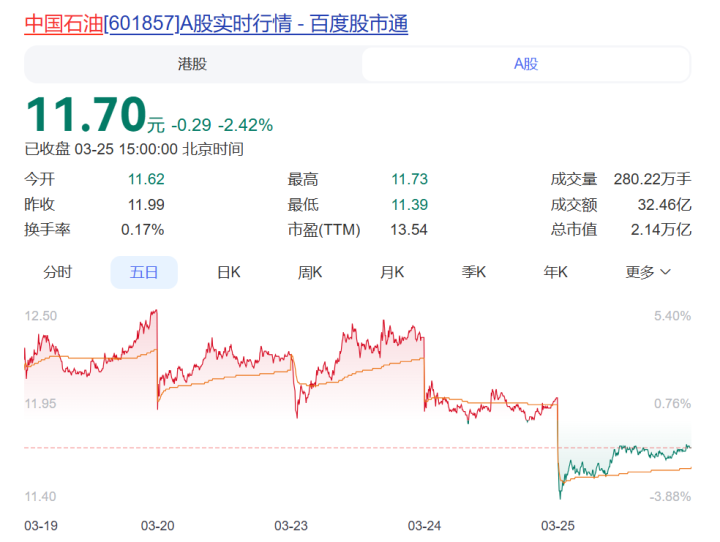Open the 年K chart tab
The image size is (720, 542).
[x=555, y=272]
